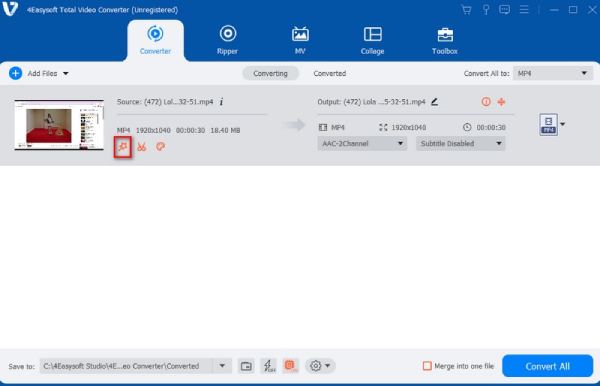600x386 pixels.
Task: Open the output folder icon
Action: (246, 366)
